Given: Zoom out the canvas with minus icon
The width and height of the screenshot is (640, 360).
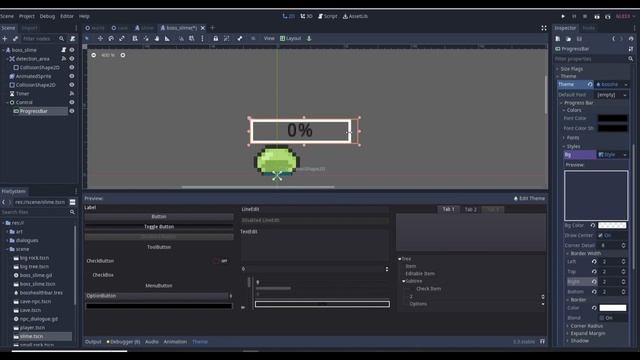Looking at the screenshot, I should [94, 55].
